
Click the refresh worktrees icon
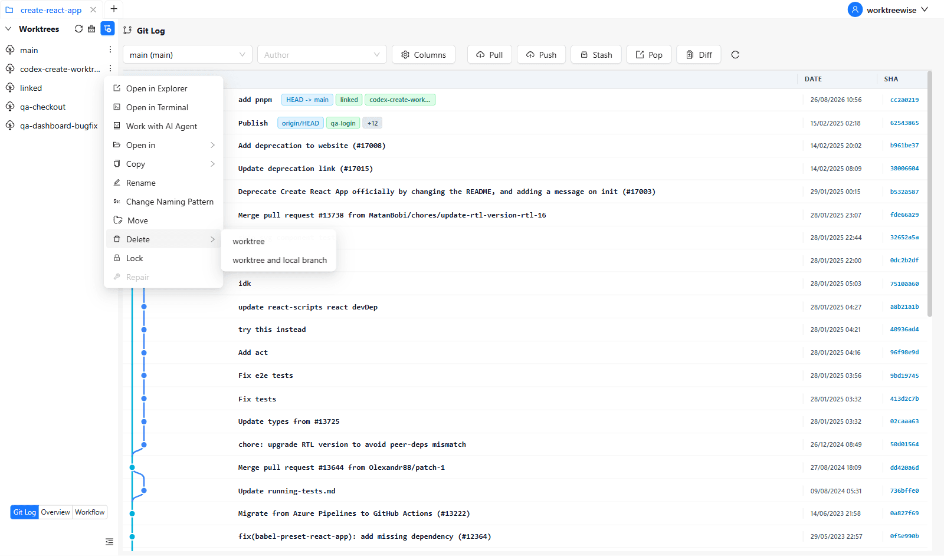click(78, 29)
